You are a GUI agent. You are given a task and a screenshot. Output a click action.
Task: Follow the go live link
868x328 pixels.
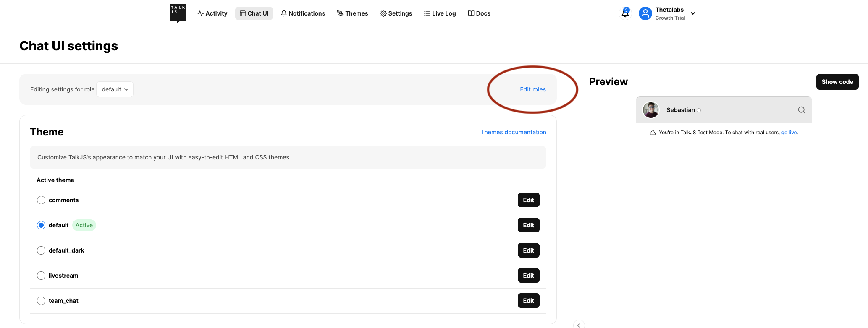[x=789, y=133]
